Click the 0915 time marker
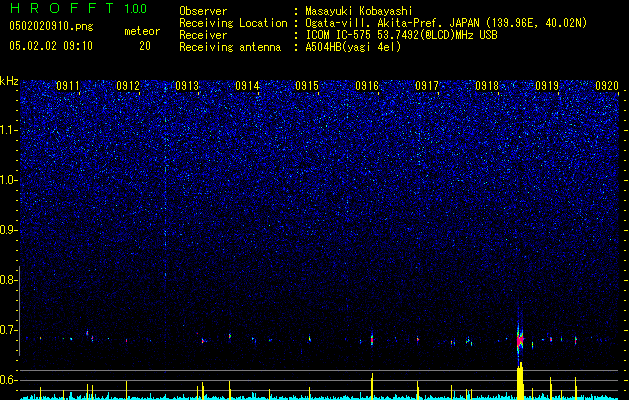The image size is (629, 400). click(307, 85)
